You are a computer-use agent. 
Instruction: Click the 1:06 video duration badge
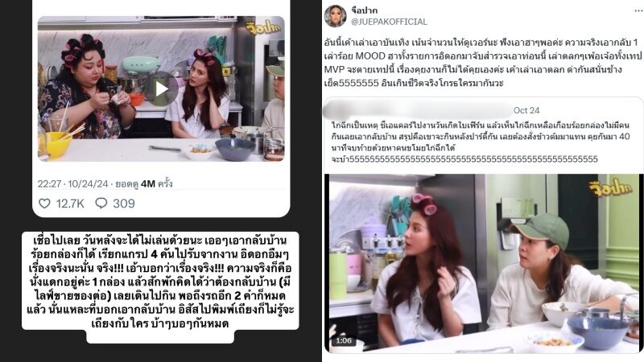coord(344,340)
